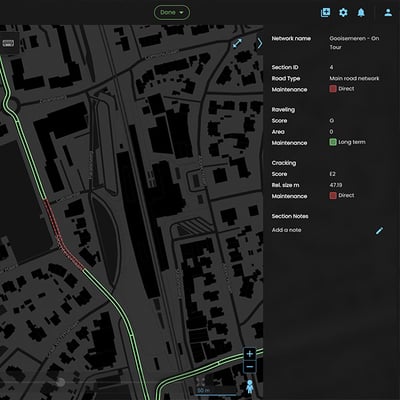Image resolution: width=400 pixels, height=400 pixels.
Task: Click the 'Road Type' label
Action: pyautogui.click(x=286, y=78)
